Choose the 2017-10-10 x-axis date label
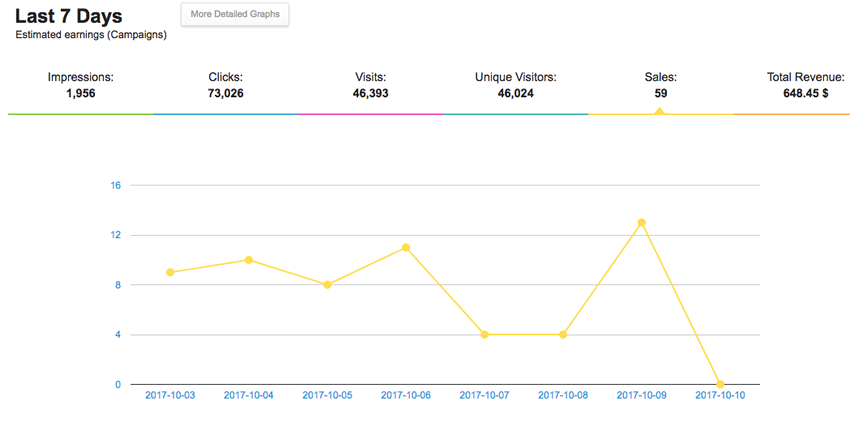 tap(720, 396)
